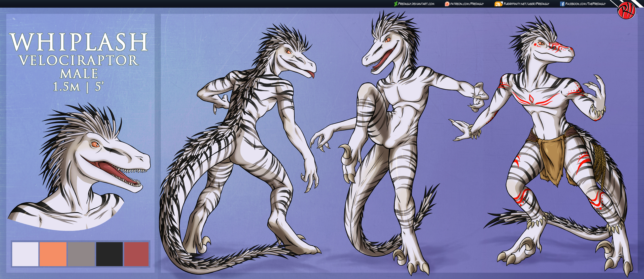Viewport: 644px width, 279px height.
Task: Open the patreon.com/Predaguy link
Action: [467, 4]
